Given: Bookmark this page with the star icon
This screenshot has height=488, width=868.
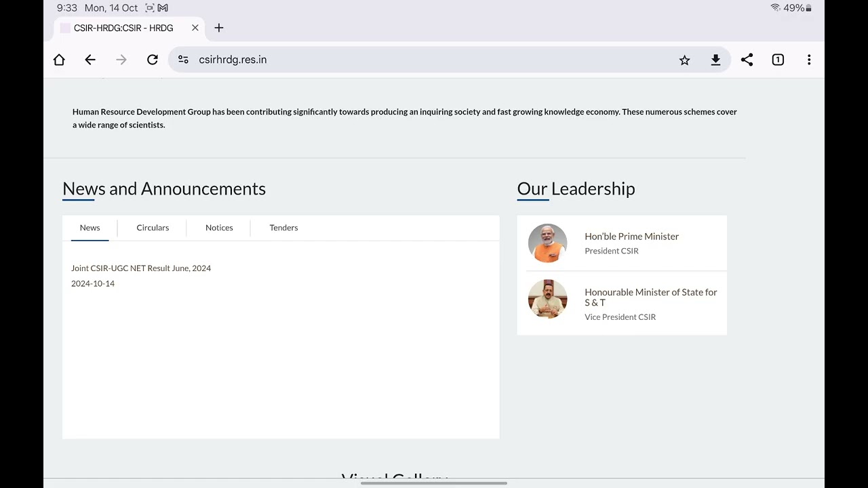Looking at the screenshot, I should point(685,60).
